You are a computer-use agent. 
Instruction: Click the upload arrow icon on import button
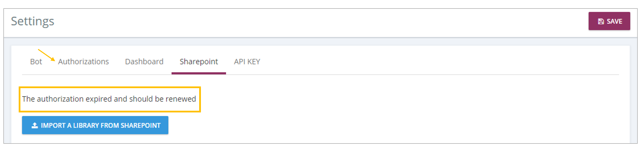[x=35, y=125]
